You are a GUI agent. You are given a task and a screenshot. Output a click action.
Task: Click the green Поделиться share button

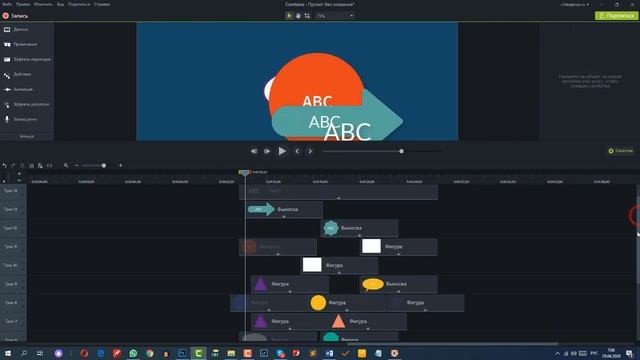click(616, 16)
